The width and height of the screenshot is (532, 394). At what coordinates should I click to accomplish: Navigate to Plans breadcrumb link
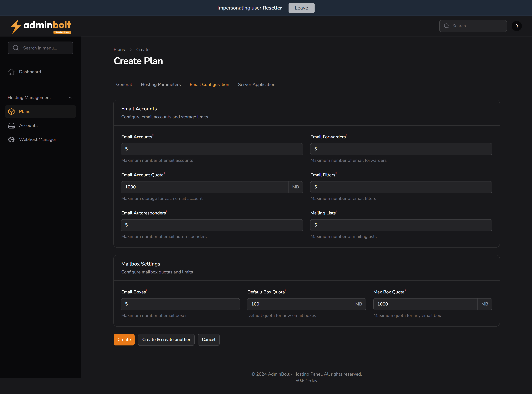[x=119, y=50]
